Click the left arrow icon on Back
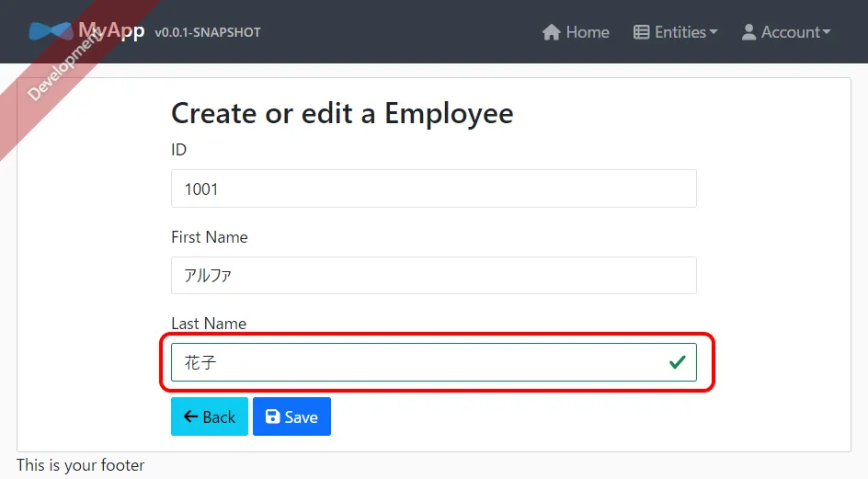This screenshot has width=868, height=479. (190, 416)
